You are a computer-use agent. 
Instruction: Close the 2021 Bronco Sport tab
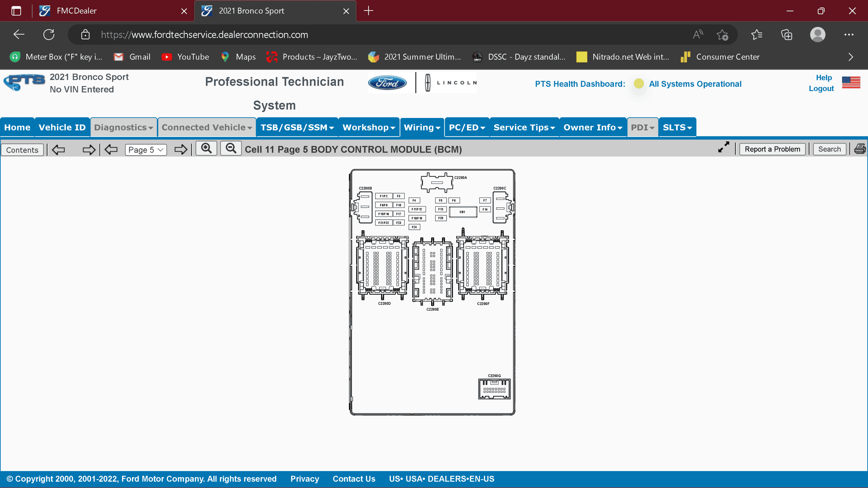[x=346, y=11]
